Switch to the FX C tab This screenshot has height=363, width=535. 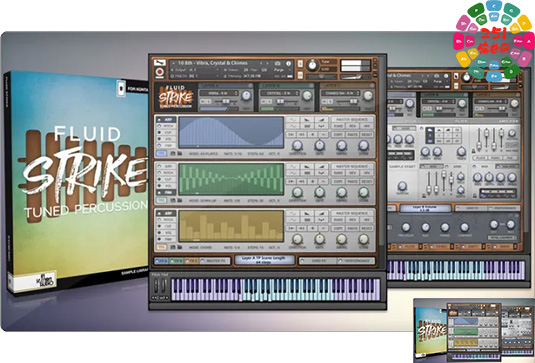pos(191,261)
